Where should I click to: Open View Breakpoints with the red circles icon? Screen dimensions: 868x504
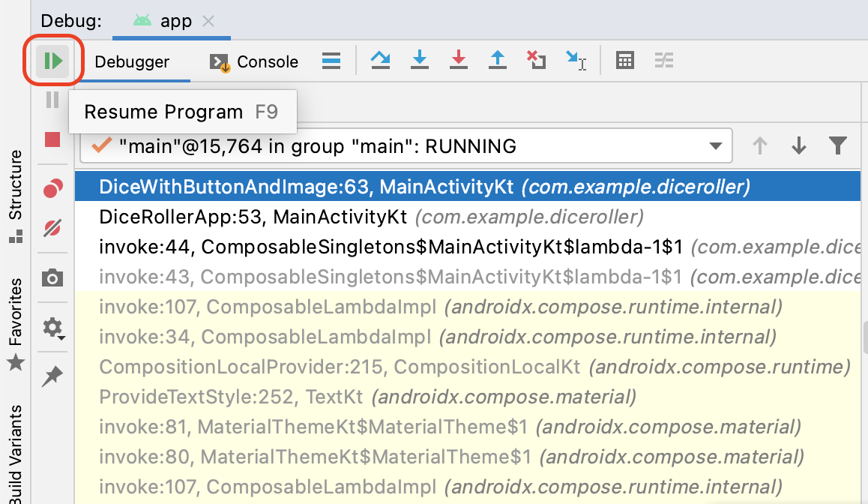(x=52, y=189)
